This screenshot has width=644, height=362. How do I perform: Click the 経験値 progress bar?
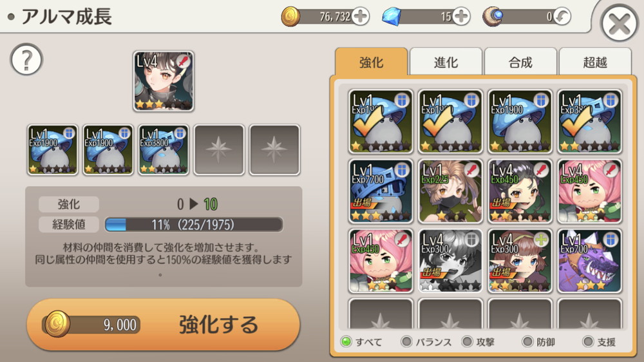[x=194, y=225]
